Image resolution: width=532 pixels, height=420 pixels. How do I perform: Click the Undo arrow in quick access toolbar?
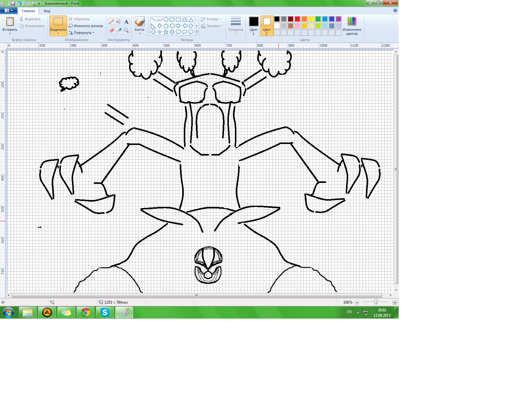point(20,3)
